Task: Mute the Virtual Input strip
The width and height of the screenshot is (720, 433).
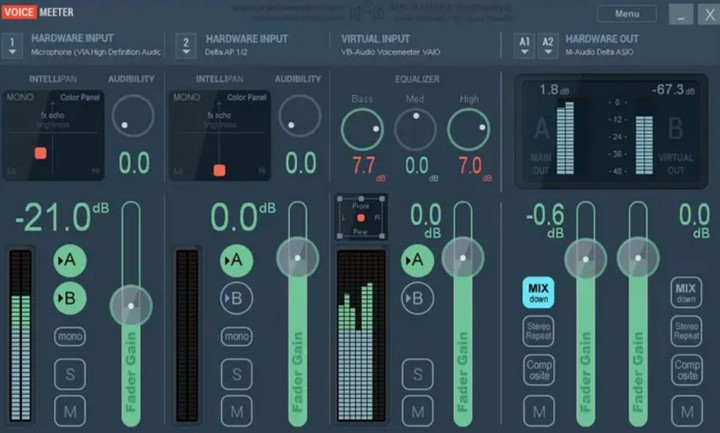Action: point(417,411)
